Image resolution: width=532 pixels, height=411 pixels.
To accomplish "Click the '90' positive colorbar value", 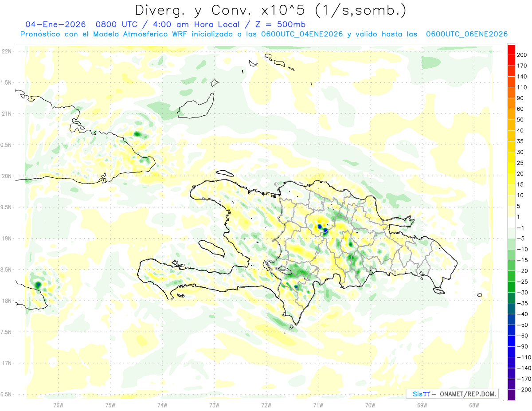I will click(520, 98).
